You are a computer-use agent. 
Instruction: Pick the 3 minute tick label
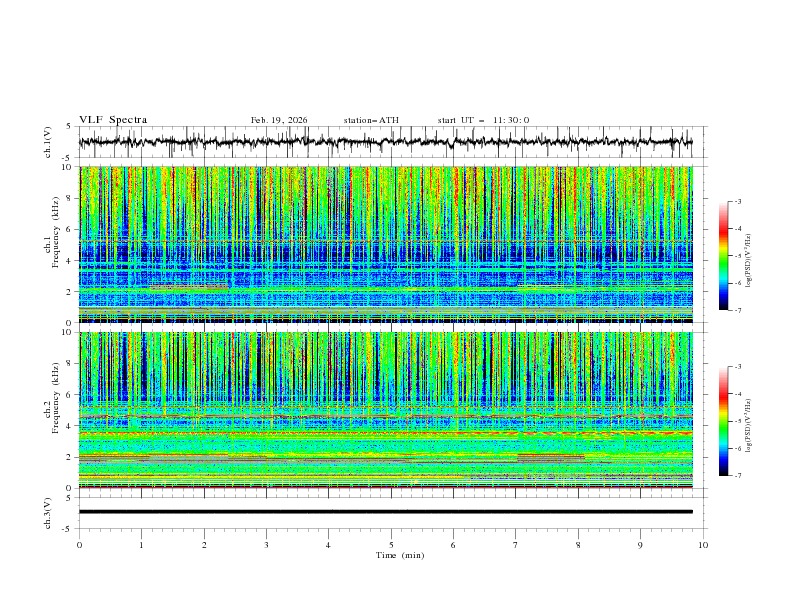(266, 544)
